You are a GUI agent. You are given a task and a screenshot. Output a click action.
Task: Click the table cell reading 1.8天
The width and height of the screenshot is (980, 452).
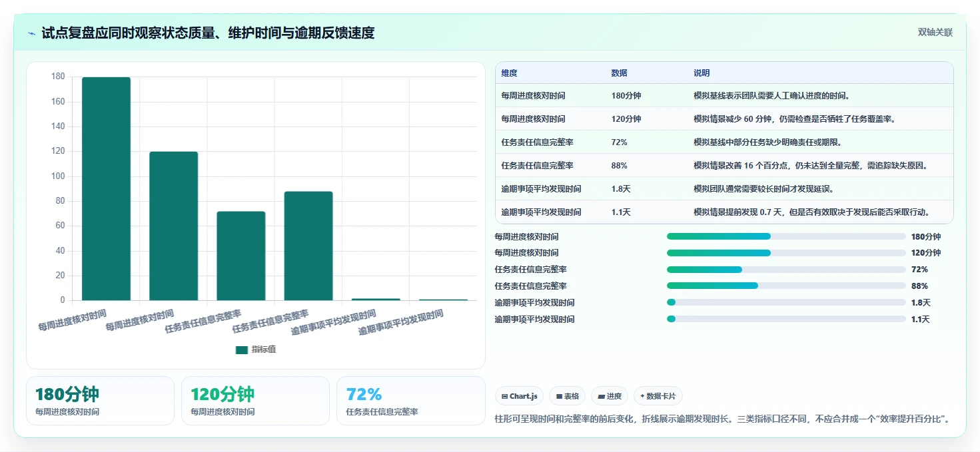pyautogui.click(x=621, y=189)
